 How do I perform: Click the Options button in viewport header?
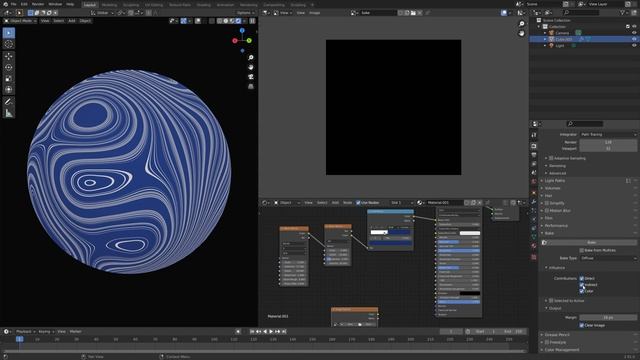[x=245, y=13]
